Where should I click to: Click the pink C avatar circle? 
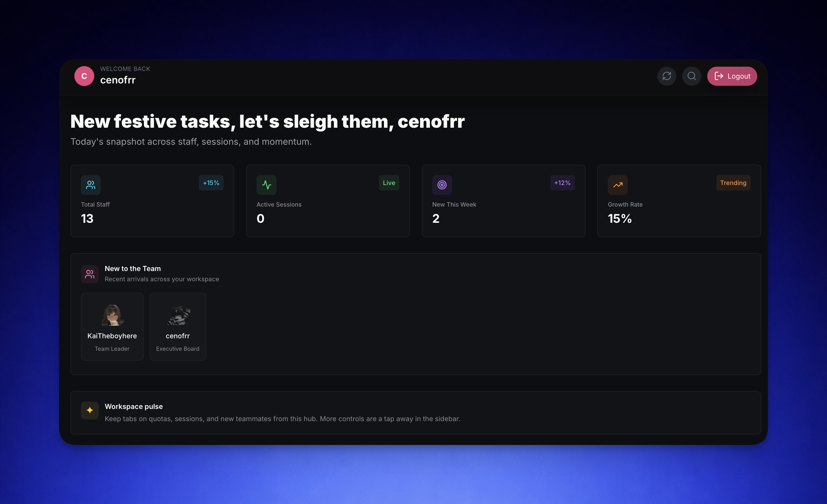pos(84,76)
